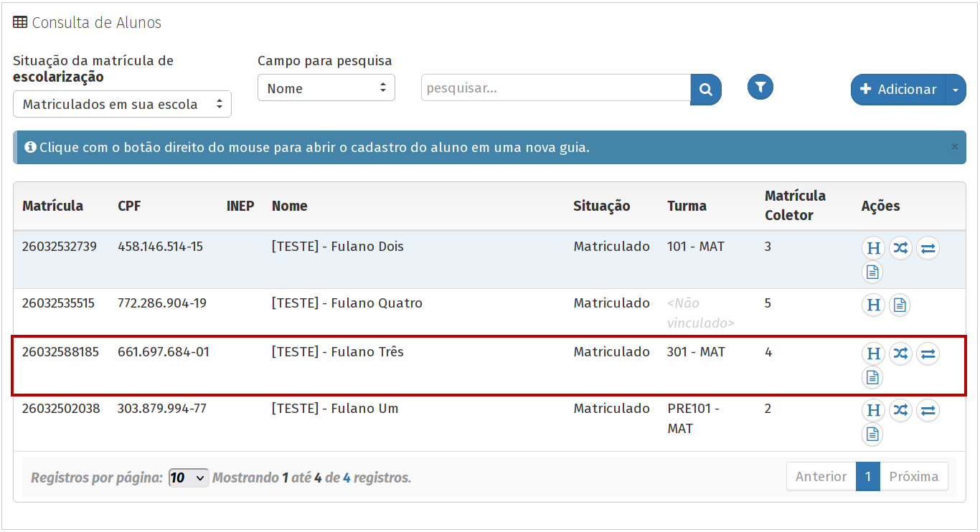The width and height of the screenshot is (980, 532).
Task: Click shuffle icon for Fulano Três
Action: click(x=900, y=353)
